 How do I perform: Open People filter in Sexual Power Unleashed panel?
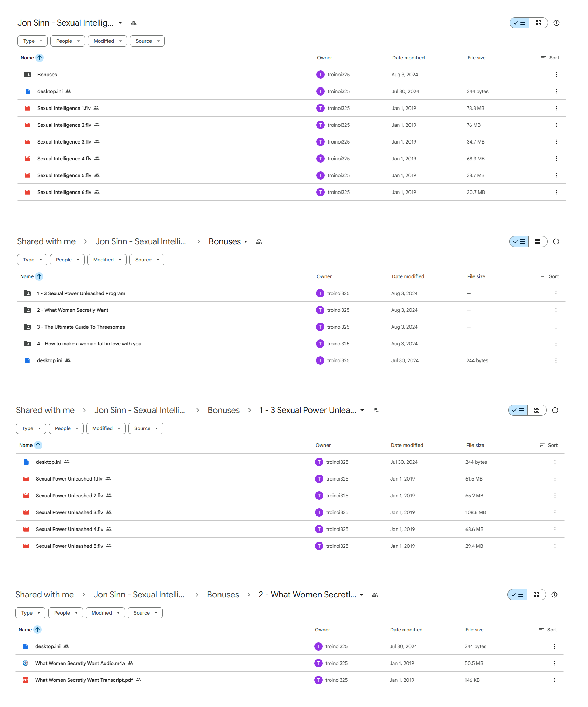(x=66, y=428)
